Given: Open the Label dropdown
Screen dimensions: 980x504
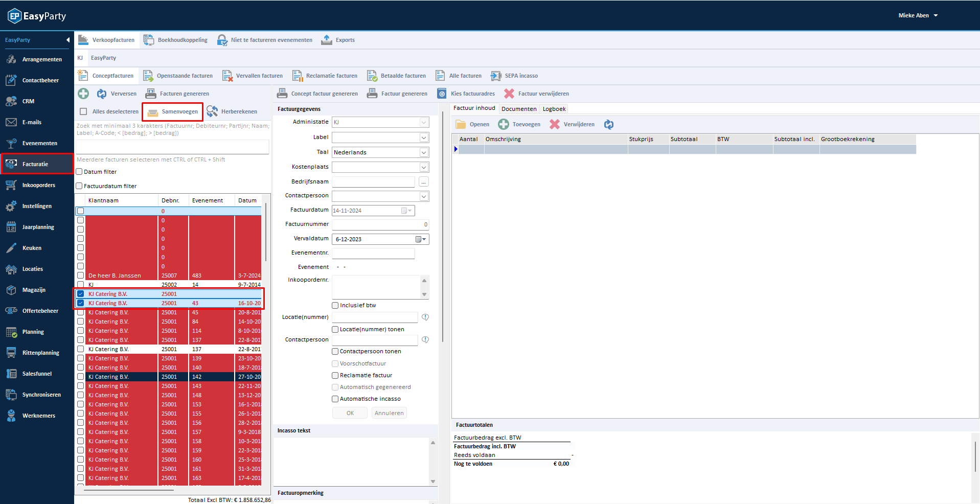Looking at the screenshot, I should click(x=424, y=138).
